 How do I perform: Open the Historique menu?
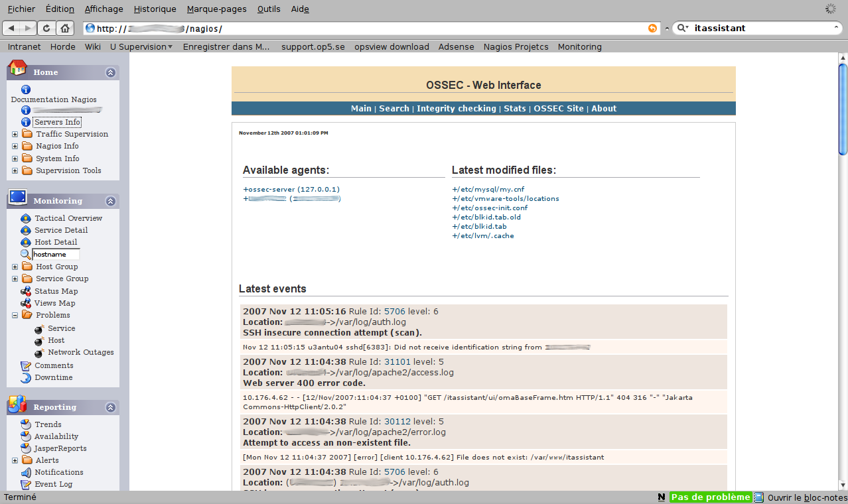point(155,9)
